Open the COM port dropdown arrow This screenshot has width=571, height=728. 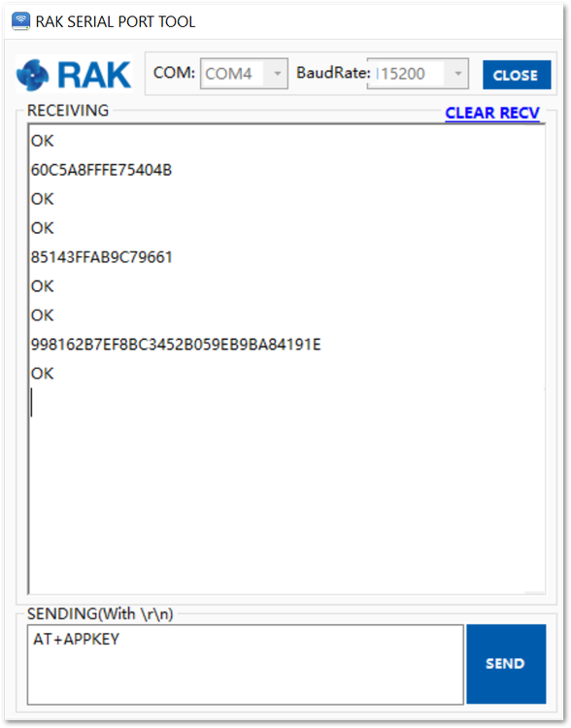[x=278, y=74]
